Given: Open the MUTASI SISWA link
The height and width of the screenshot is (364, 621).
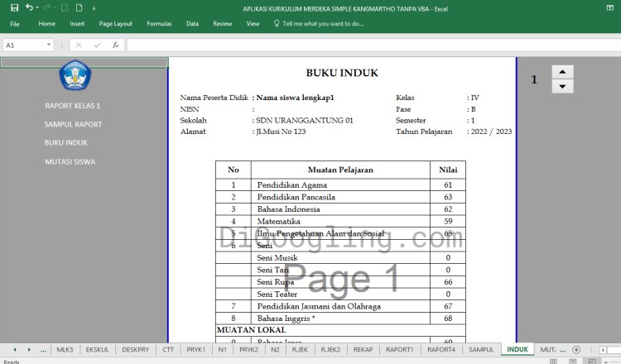Looking at the screenshot, I should coord(70,161).
